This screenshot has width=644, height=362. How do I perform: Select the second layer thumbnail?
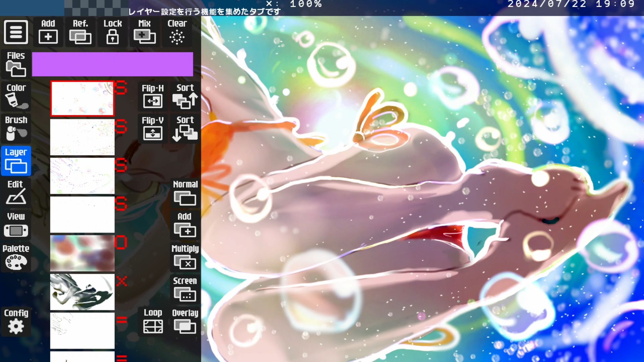click(82, 137)
